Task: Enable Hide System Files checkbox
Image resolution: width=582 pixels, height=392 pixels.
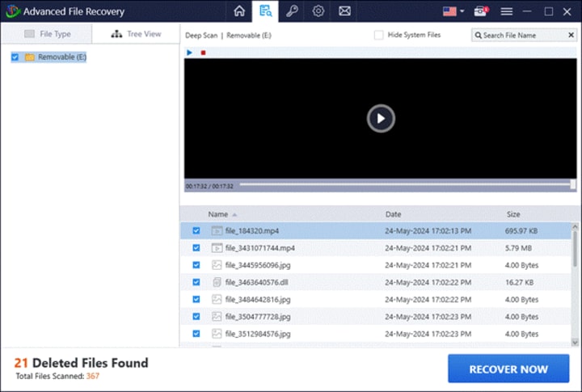Action: pyautogui.click(x=378, y=36)
